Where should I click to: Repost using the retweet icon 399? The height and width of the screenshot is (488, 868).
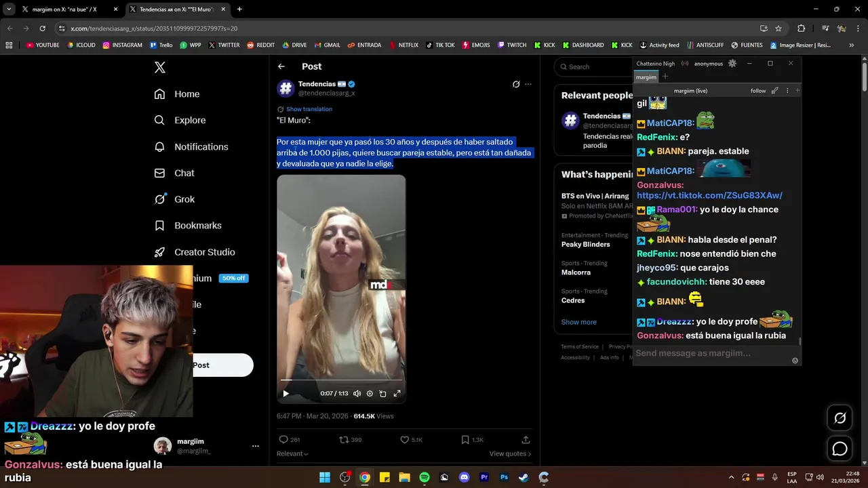351,440
